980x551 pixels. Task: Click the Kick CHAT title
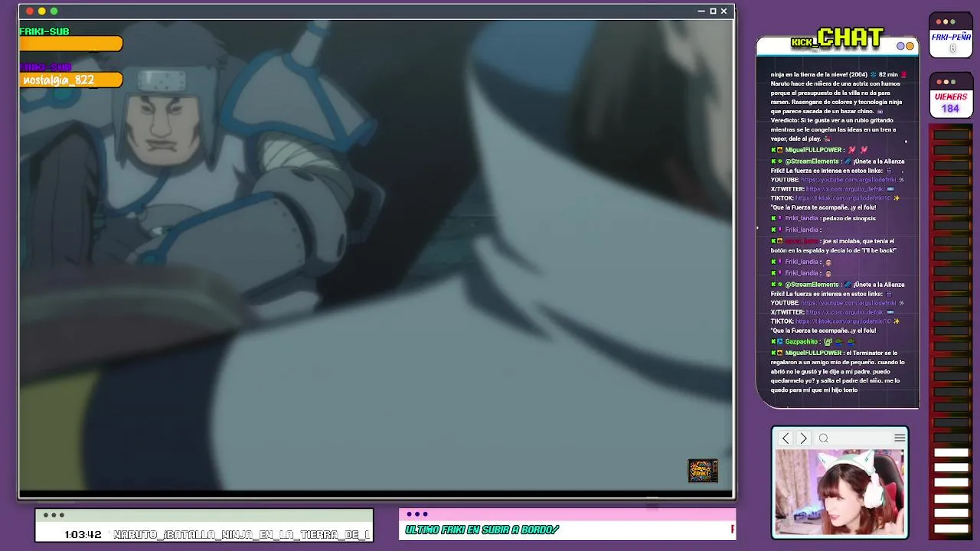point(838,38)
